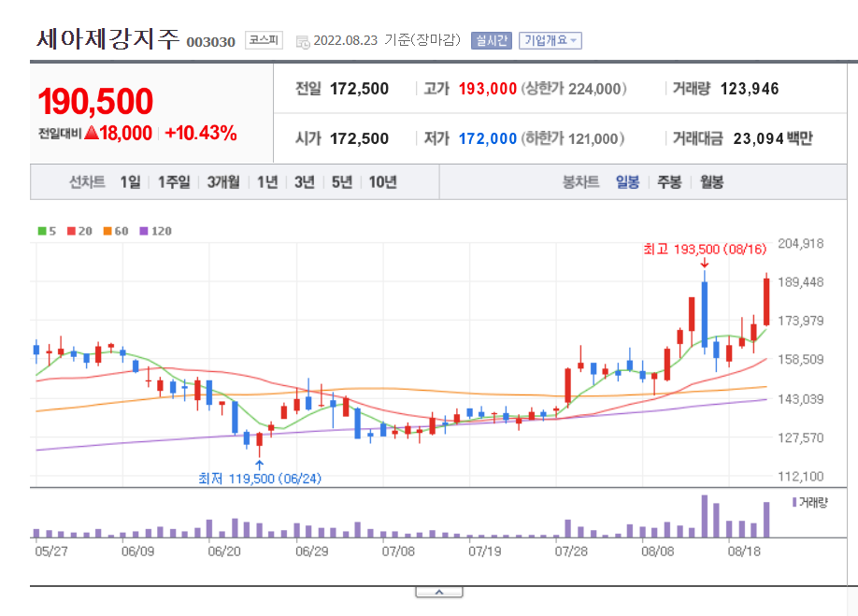Click the 거래량 value 123,946

coord(749,89)
